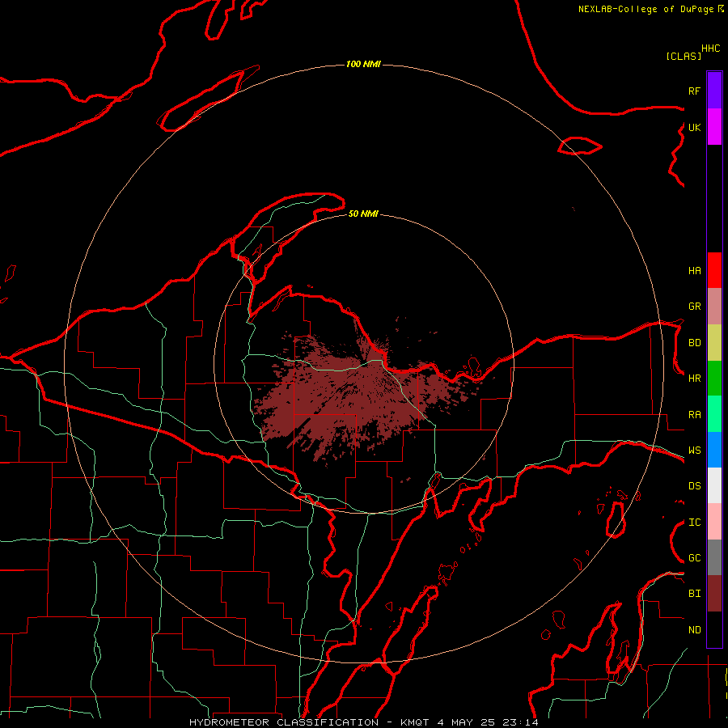Click the IC legend label
Screen dimensions: 728x728
694,523
